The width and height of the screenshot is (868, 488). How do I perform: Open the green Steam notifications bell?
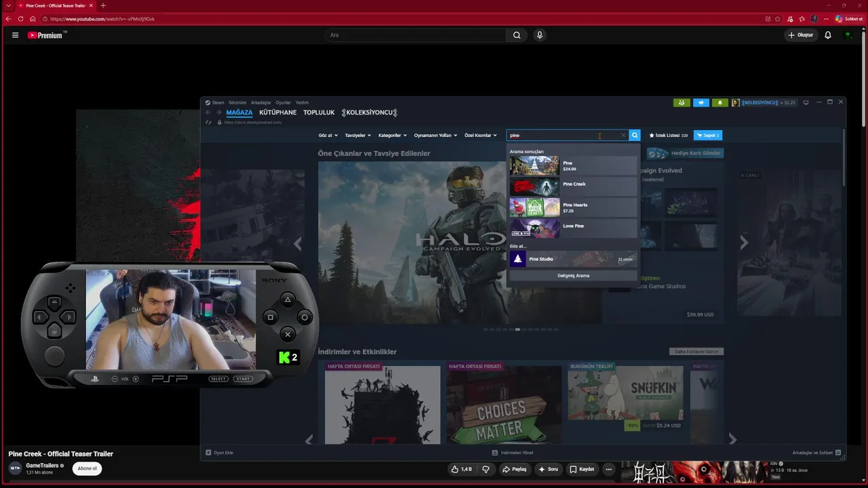pyautogui.click(x=719, y=103)
